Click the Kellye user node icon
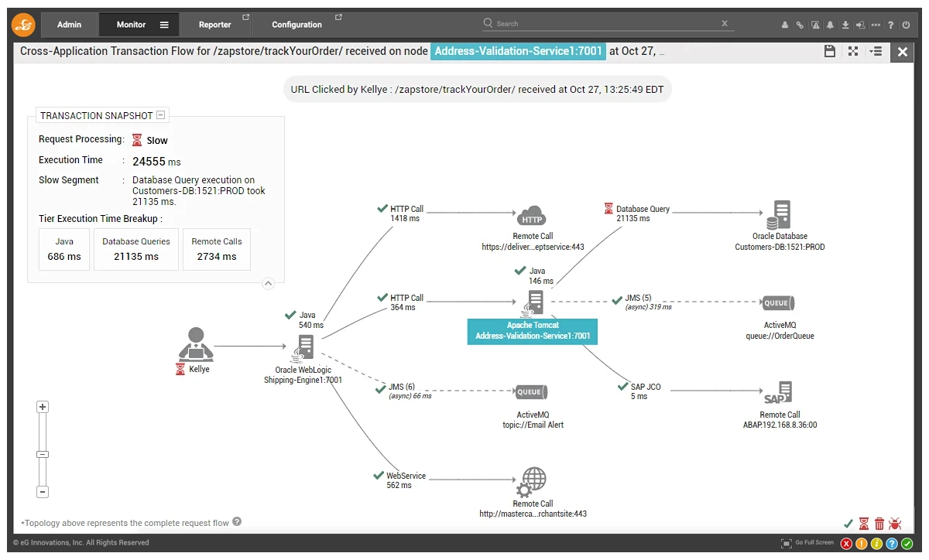This screenshot has width=929, height=560. pos(196,344)
